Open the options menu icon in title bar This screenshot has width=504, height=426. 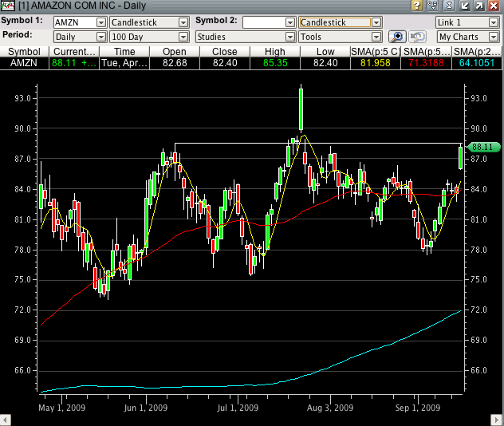pos(433,6)
